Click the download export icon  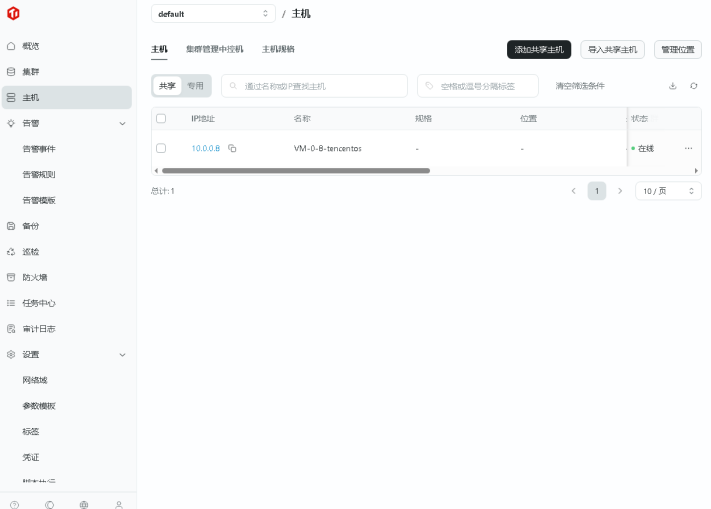pyautogui.click(x=673, y=86)
